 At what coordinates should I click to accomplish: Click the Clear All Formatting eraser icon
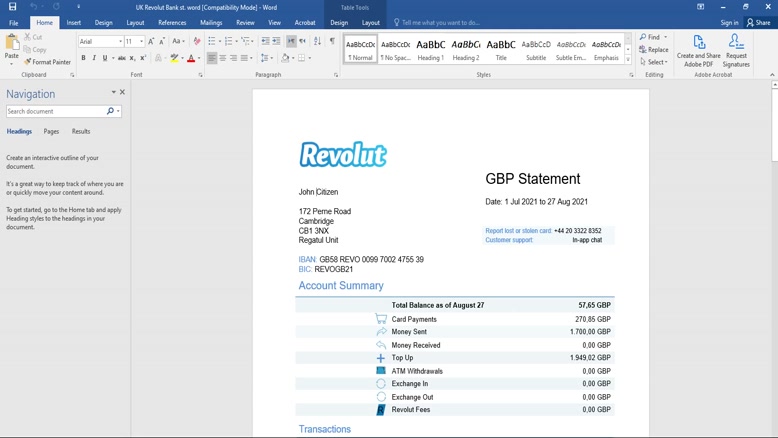click(x=197, y=41)
